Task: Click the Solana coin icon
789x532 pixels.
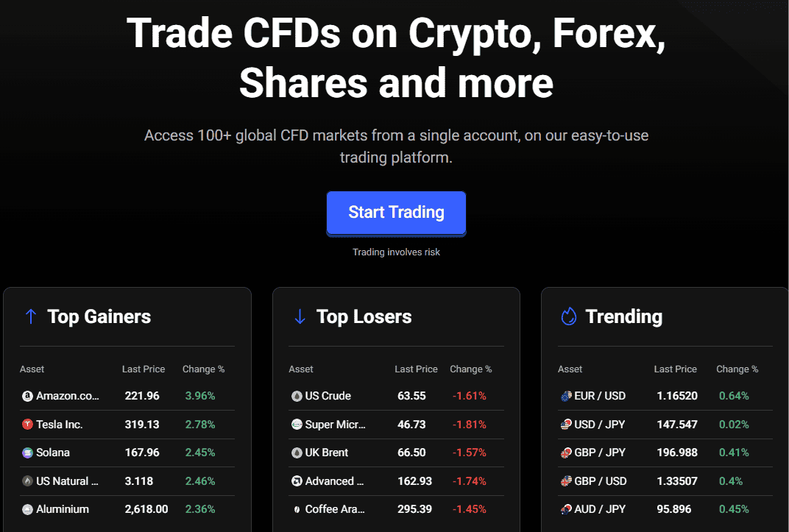Action: 27,453
